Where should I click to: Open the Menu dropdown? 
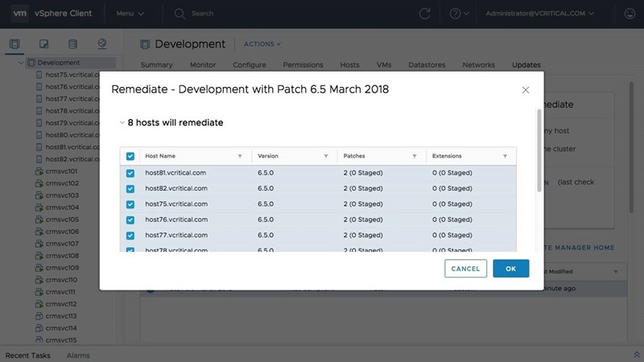(130, 14)
